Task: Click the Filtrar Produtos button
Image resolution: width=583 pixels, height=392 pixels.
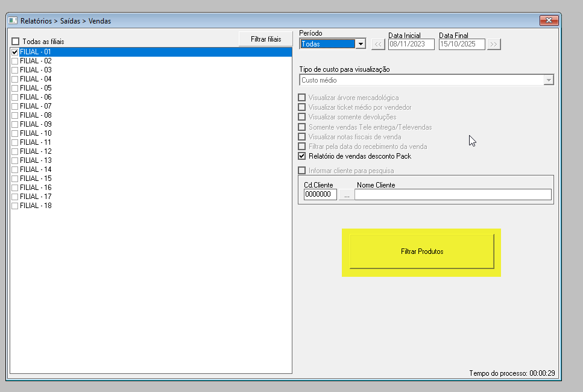Action: coord(421,251)
